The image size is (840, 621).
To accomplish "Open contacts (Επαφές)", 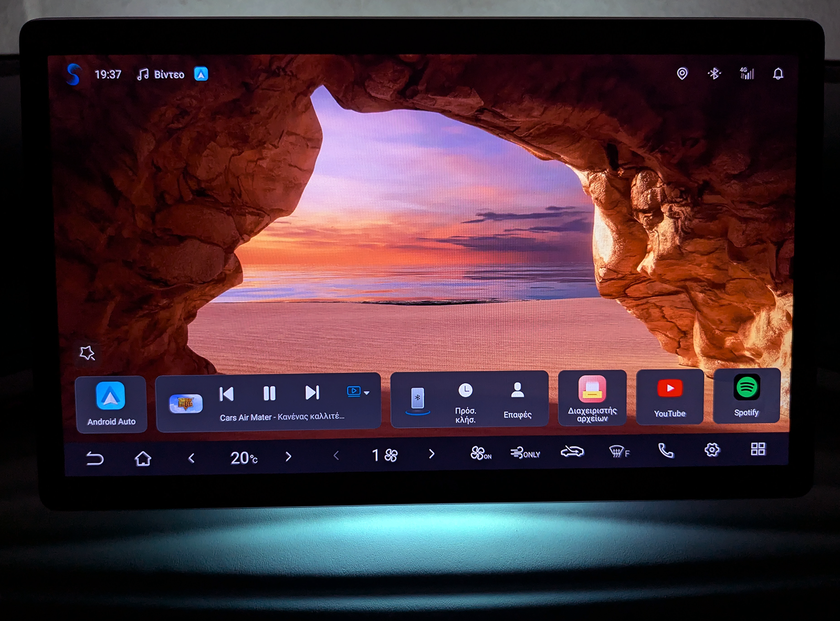I will [x=517, y=399].
